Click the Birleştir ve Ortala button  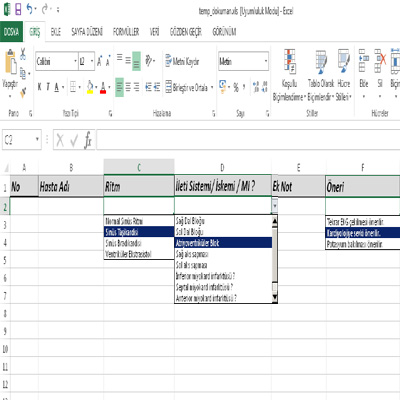click(x=189, y=87)
